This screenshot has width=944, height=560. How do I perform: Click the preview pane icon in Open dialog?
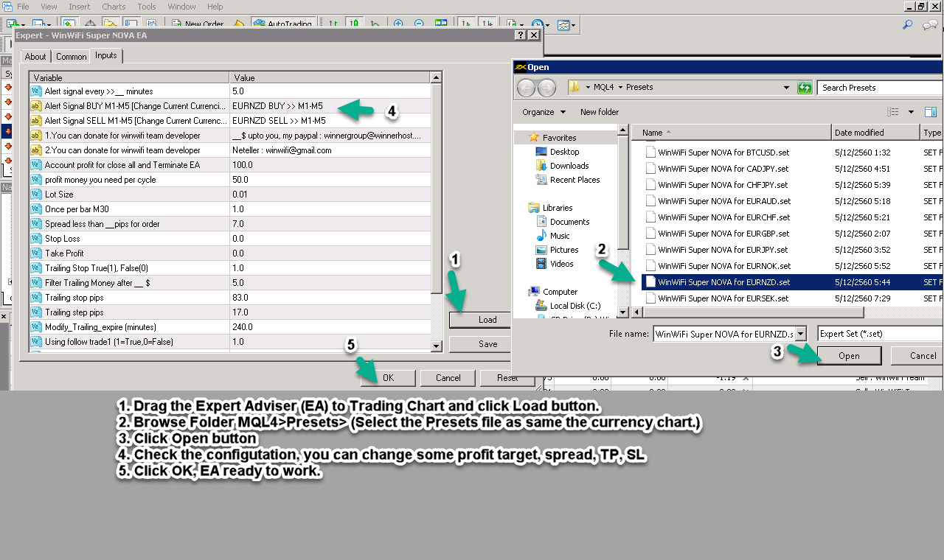(x=931, y=112)
